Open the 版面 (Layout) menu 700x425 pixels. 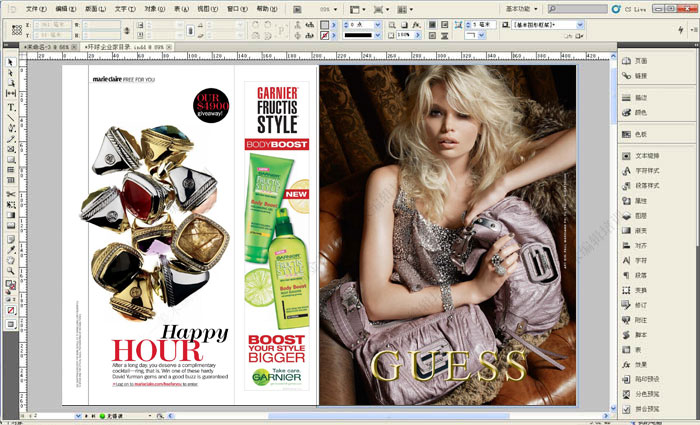pyautogui.click(x=95, y=9)
